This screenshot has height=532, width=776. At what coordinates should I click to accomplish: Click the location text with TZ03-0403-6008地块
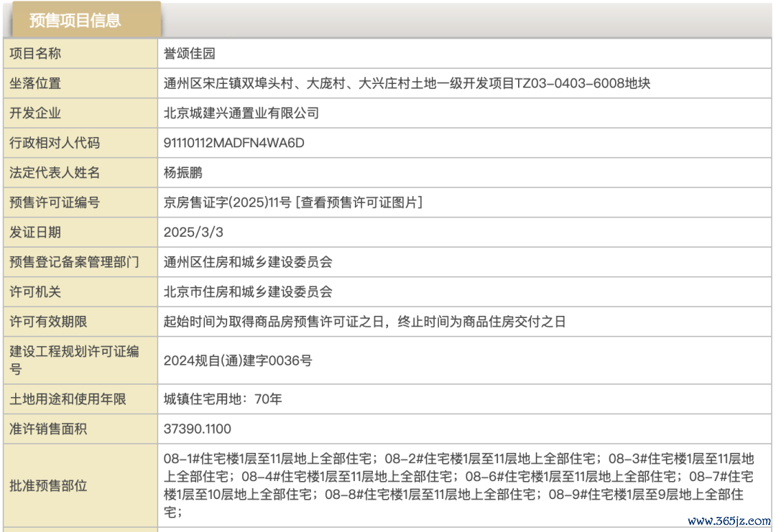point(407,83)
